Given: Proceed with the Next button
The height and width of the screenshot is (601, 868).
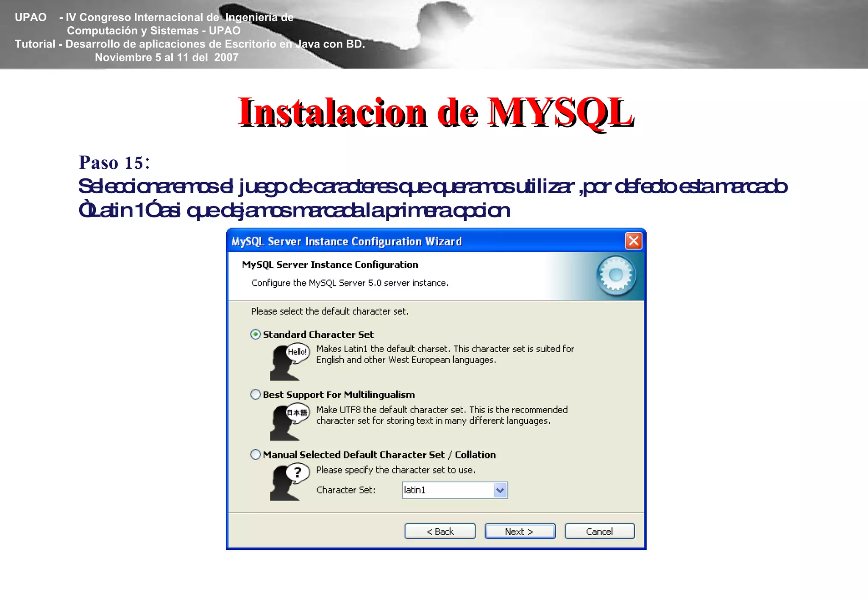Looking at the screenshot, I should (520, 531).
